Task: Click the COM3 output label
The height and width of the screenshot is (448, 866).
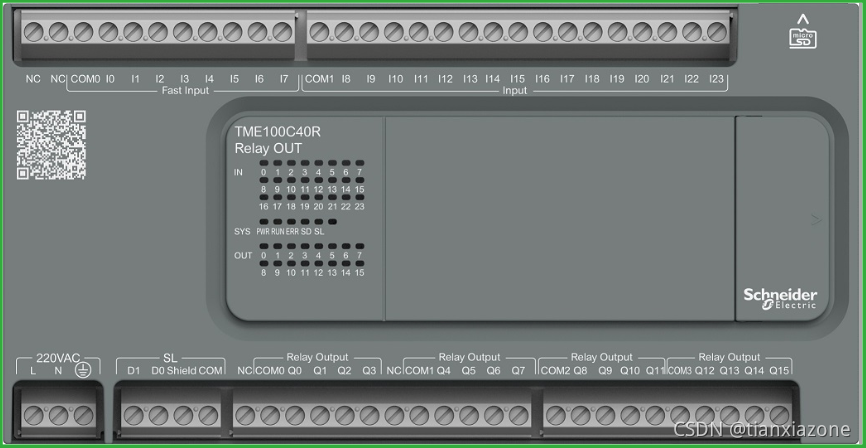Action: click(680, 371)
